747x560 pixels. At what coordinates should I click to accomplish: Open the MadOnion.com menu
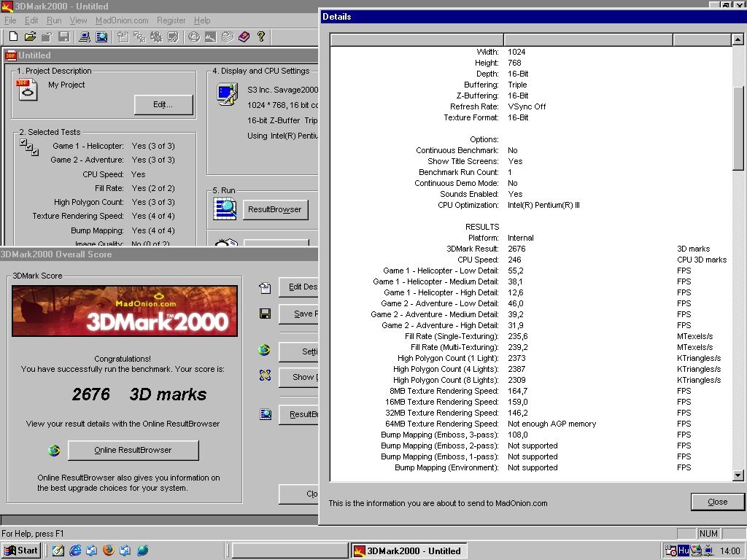122,20
